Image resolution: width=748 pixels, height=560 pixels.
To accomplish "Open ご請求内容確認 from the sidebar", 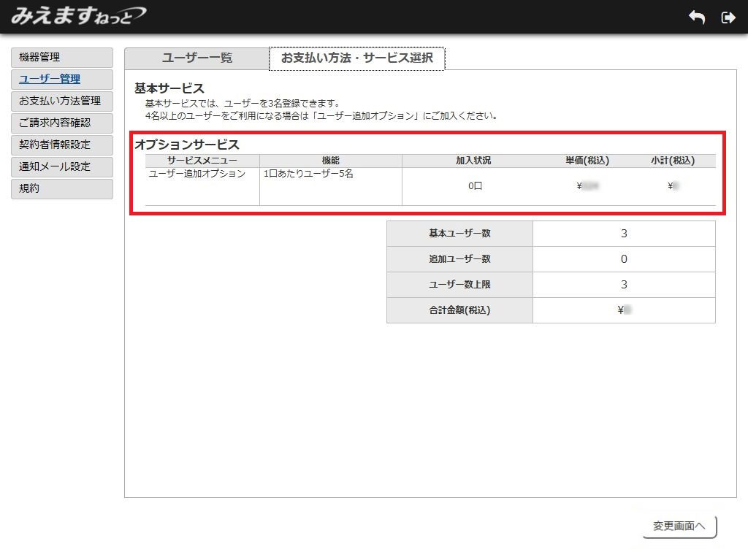I will [62, 123].
